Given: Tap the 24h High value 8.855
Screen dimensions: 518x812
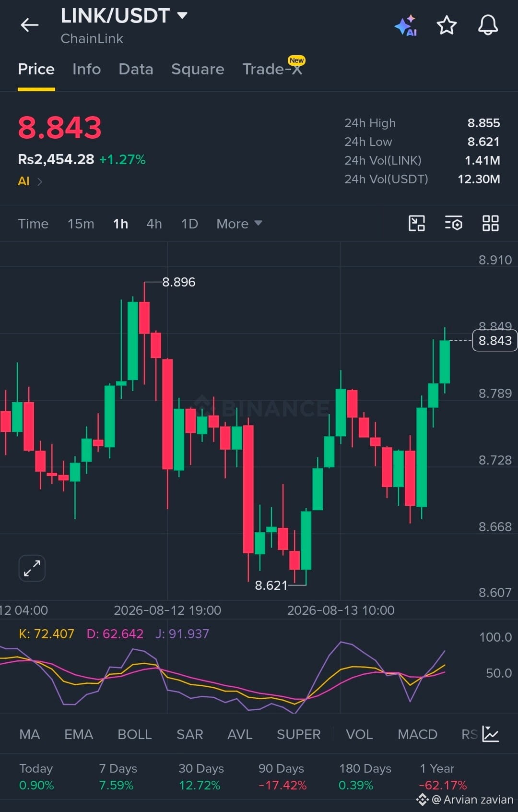Looking at the screenshot, I should 483,123.
